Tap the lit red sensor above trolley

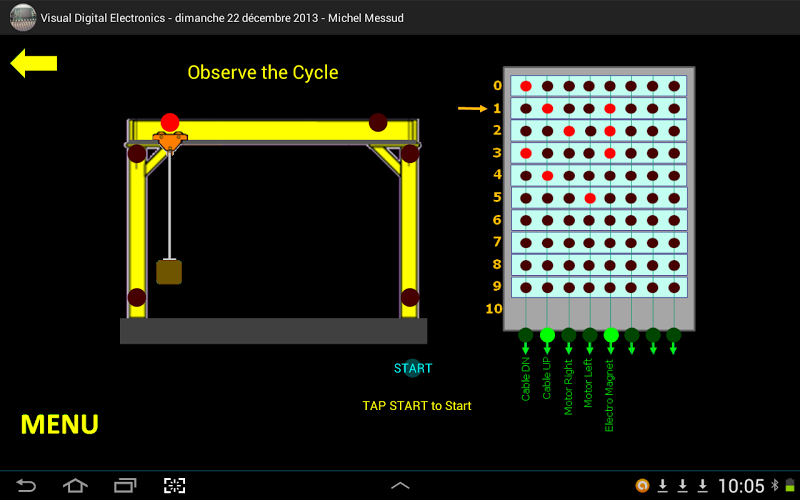pos(170,122)
